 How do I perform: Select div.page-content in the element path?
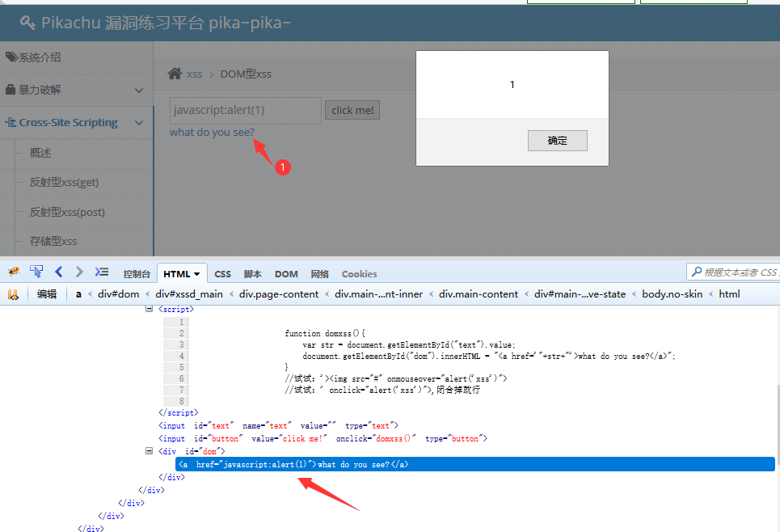[279, 294]
